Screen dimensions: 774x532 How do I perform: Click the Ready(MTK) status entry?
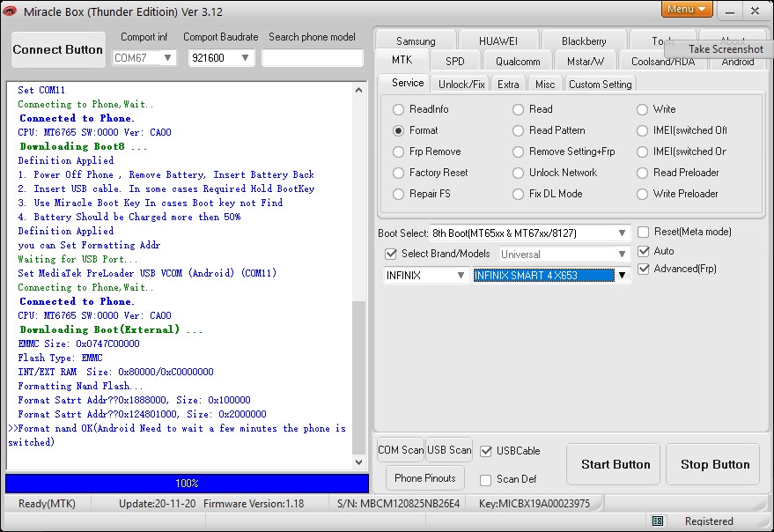47,504
